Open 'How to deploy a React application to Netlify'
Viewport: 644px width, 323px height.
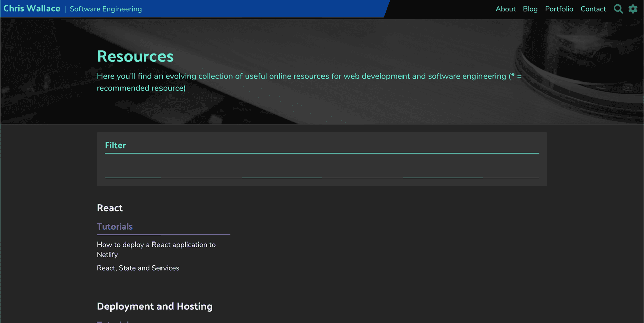(x=156, y=249)
